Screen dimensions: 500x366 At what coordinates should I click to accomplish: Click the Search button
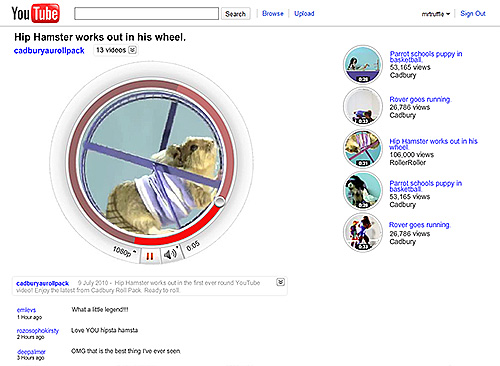pos(235,14)
